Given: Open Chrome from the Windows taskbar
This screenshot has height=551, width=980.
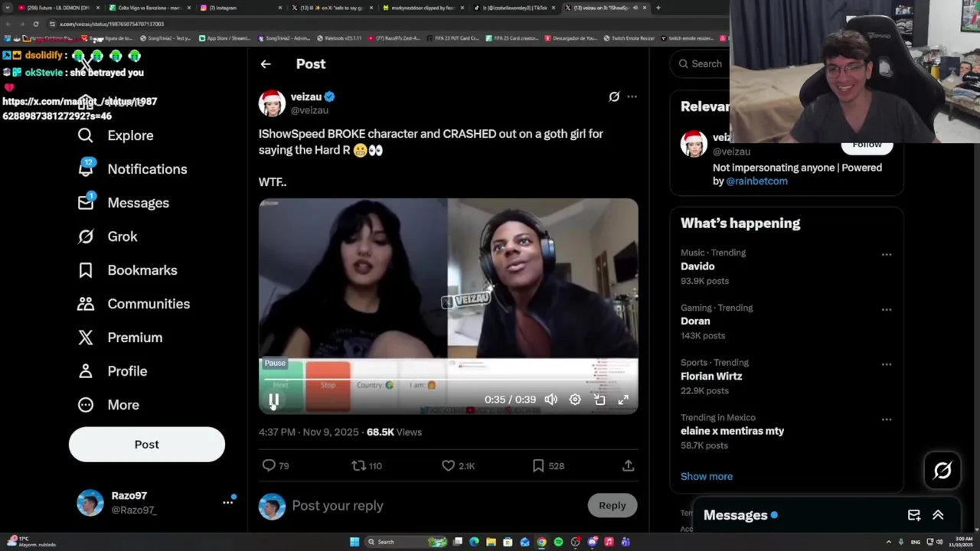Looking at the screenshot, I should pyautogui.click(x=541, y=542).
